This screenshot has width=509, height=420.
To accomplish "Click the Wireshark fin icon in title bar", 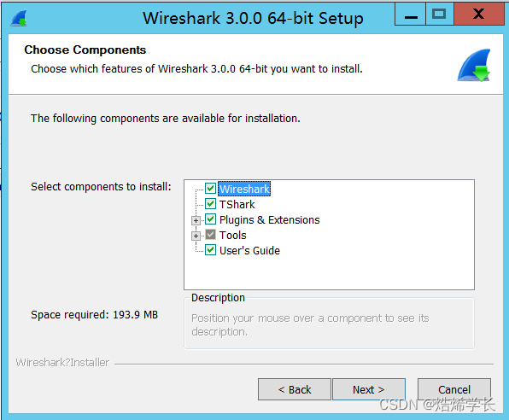I will pyautogui.click(x=19, y=18).
